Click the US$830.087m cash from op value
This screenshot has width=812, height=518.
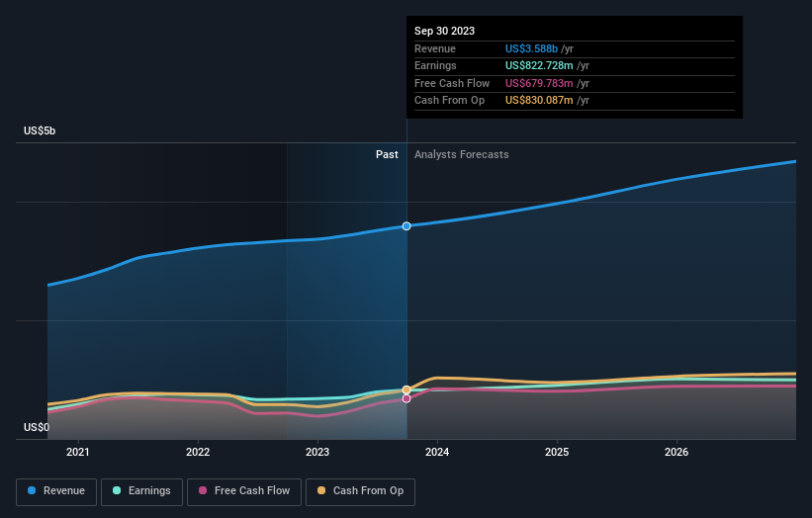coord(539,101)
